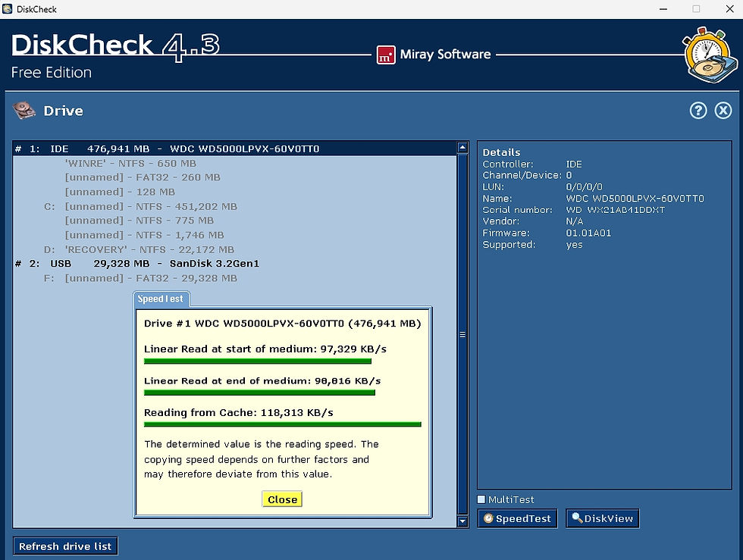
Task: Start the SpeedTest button
Action: point(517,518)
